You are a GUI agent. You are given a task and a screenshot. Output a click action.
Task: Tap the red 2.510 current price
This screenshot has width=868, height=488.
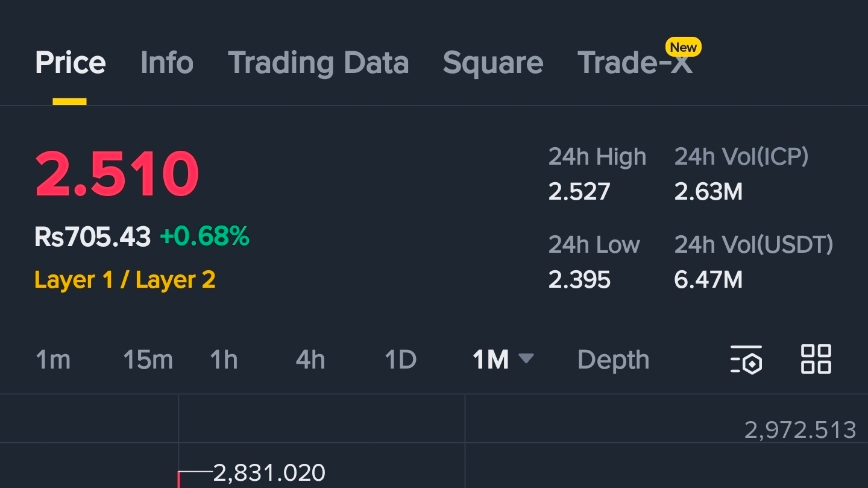(117, 174)
